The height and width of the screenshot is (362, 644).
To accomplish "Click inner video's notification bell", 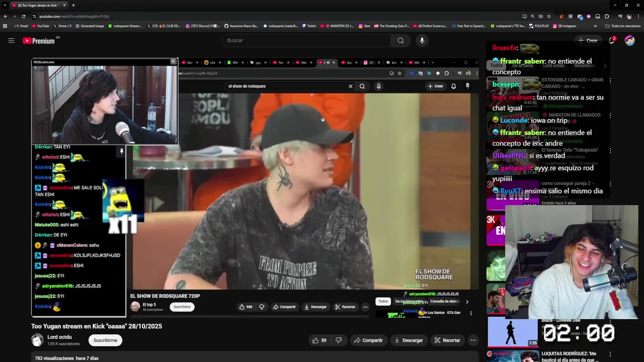I will click(x=453, y=86).
